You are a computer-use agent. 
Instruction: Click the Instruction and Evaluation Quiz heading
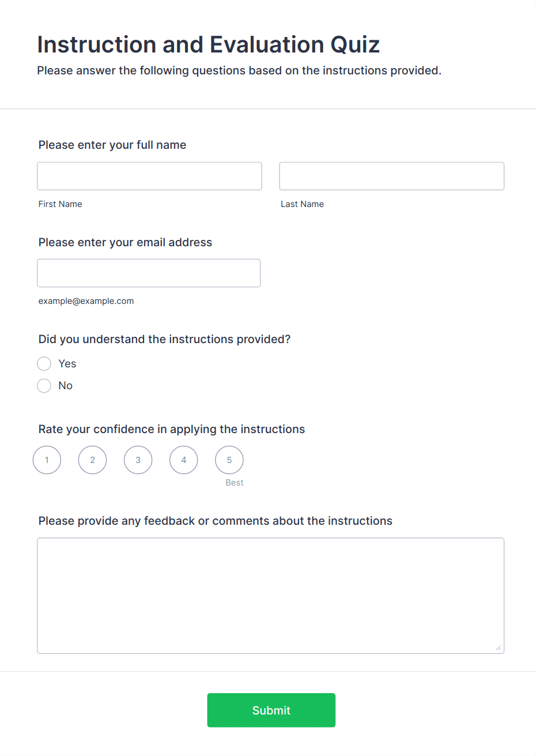click(209, 44)
